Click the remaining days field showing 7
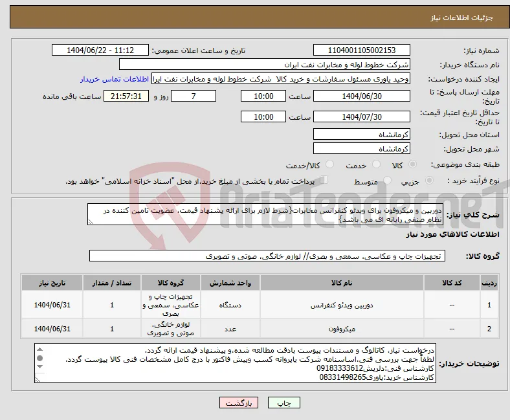The image size is (510, 420). click(194, 96)
